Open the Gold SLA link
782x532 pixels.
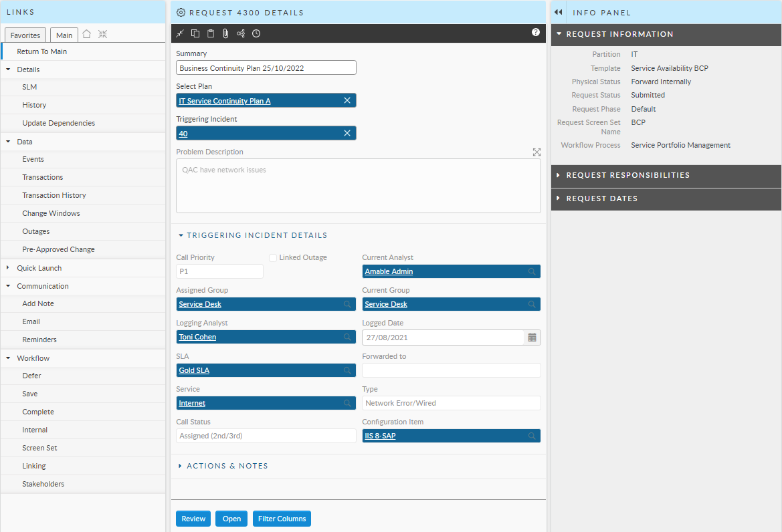coord(194,370)
